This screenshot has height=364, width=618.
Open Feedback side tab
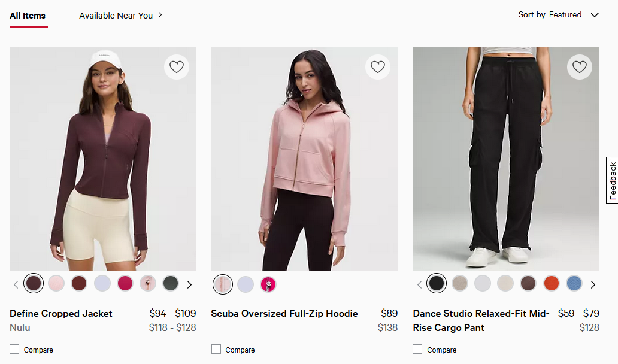612,180
